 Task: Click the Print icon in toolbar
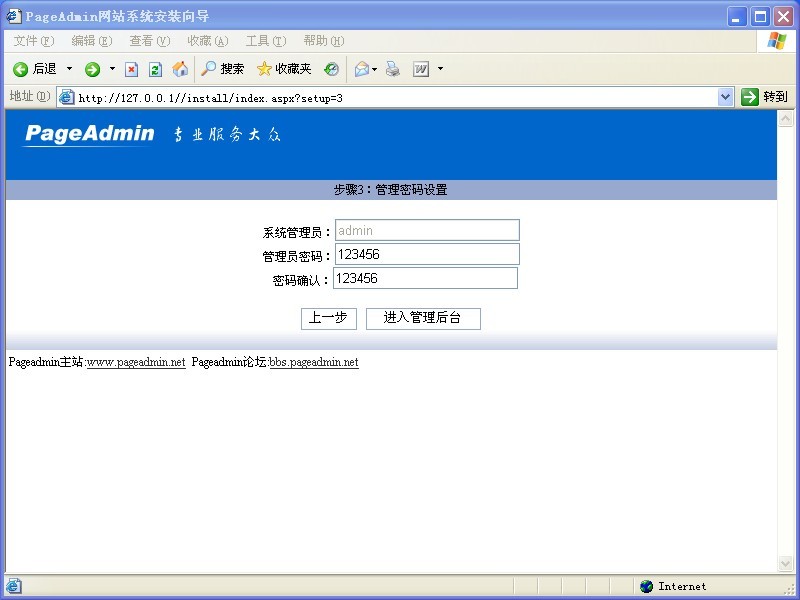click(x=393, y=69)
